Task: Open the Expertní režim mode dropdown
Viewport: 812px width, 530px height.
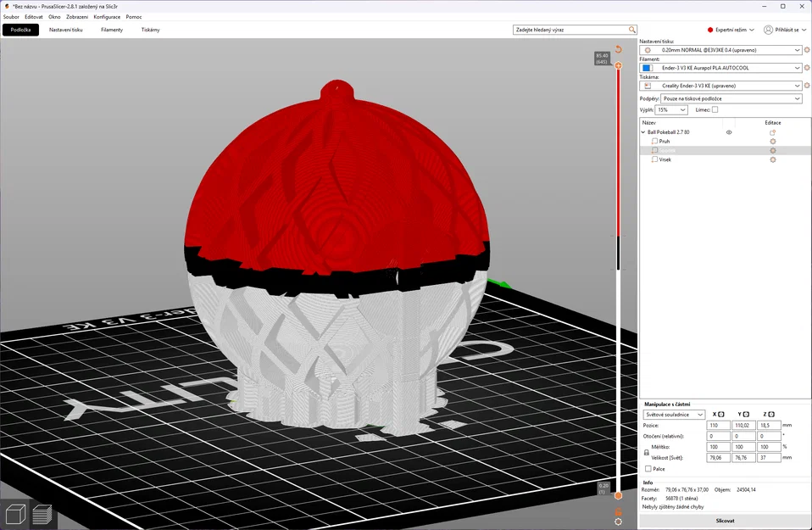Action: pos(731,30)
